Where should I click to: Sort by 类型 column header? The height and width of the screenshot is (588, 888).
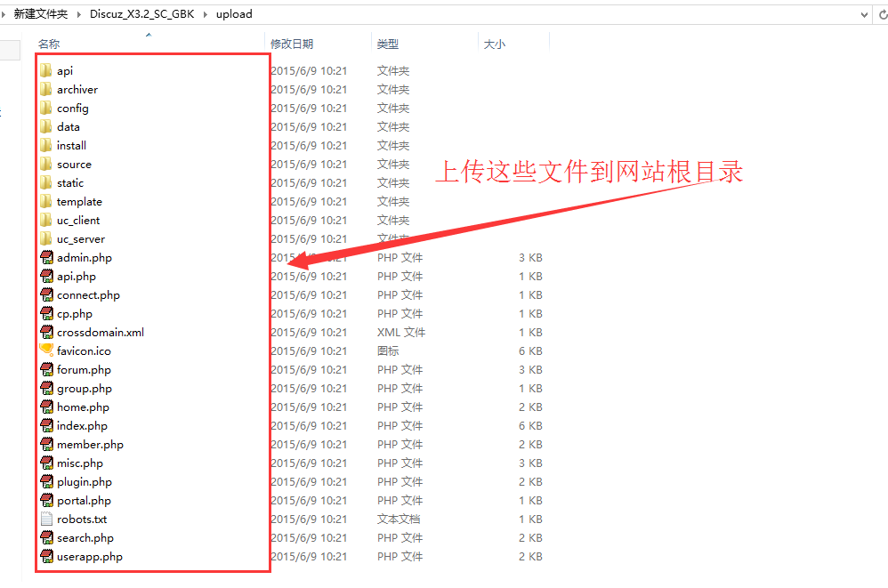point(387,44)
